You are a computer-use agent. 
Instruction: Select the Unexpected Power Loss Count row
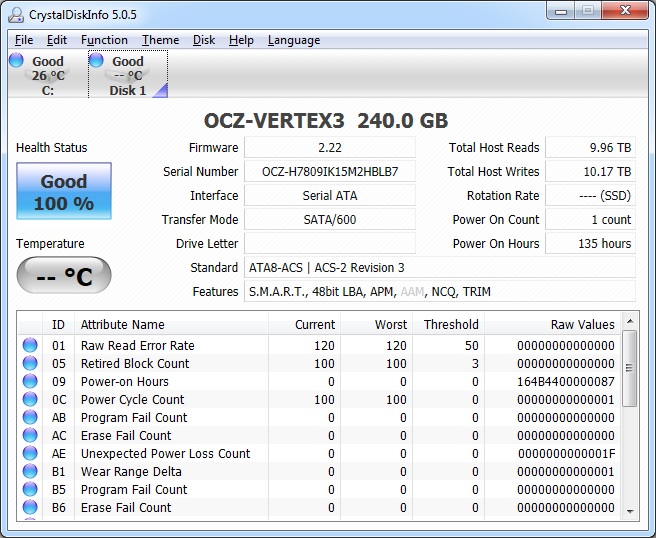pos(319,453)
